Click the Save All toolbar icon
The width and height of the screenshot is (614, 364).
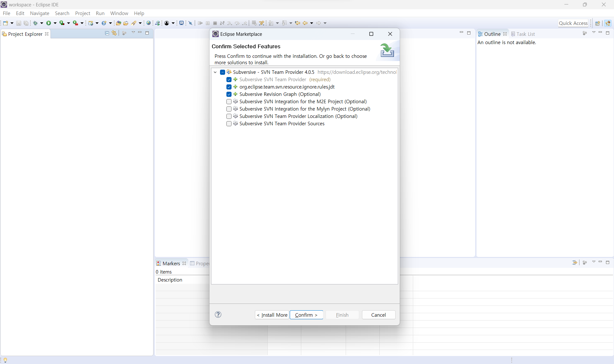[x=26, y=23]
